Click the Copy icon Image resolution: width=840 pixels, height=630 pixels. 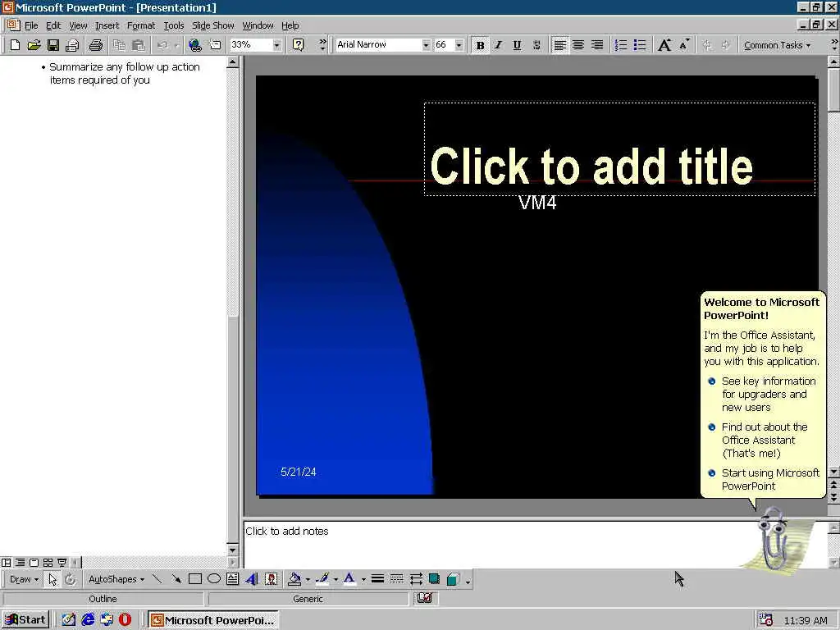[119, 46]
